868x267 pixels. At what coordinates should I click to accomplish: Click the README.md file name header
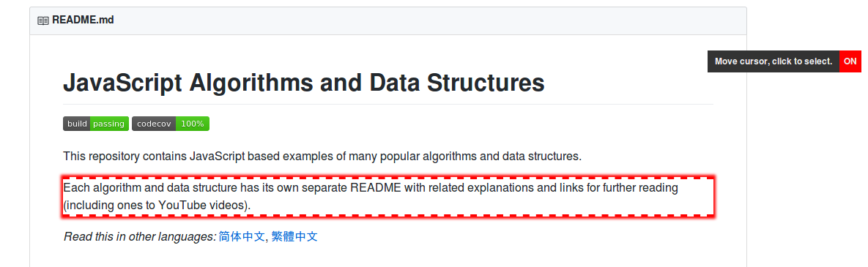point(83,21)
